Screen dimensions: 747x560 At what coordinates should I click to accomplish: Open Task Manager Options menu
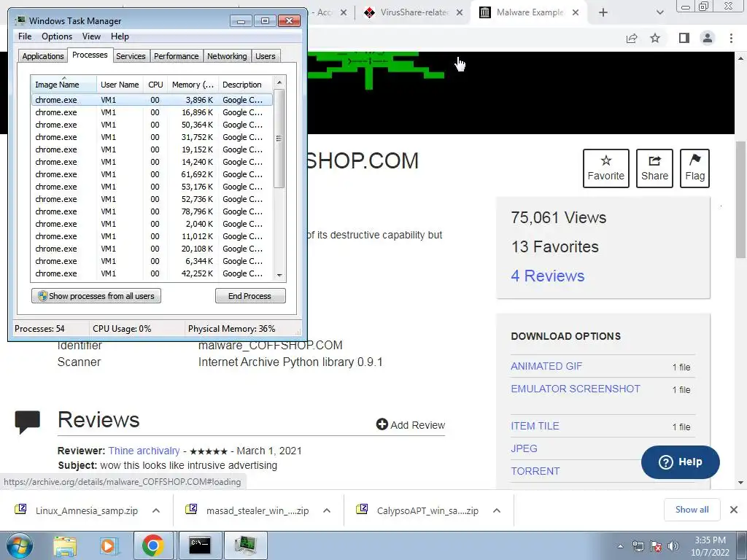click(57, 36)
